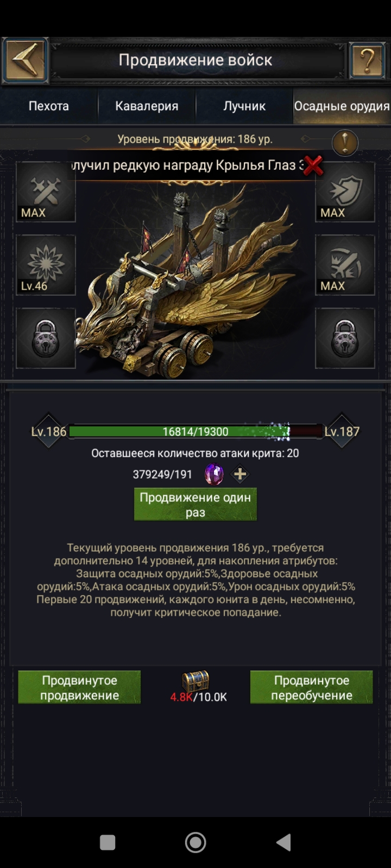Tap the back arrow icon
391x868 pixels.
point(24,60)
